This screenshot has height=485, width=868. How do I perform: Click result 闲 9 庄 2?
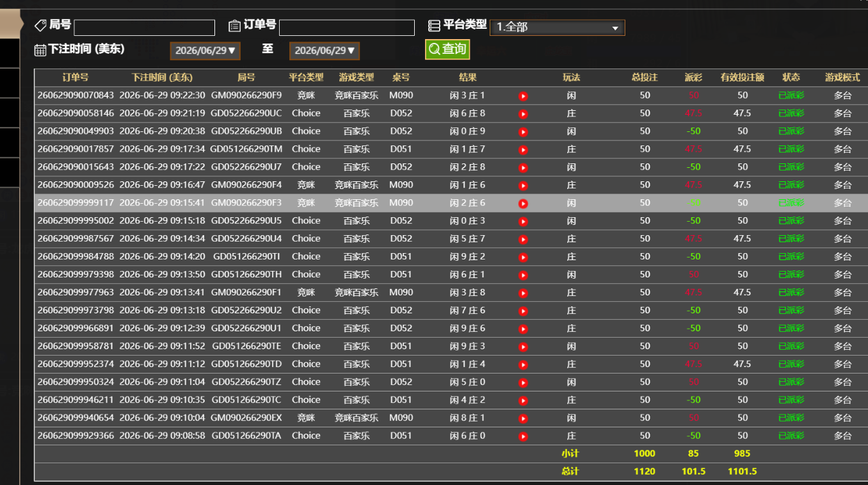click(x=468, y=257)
